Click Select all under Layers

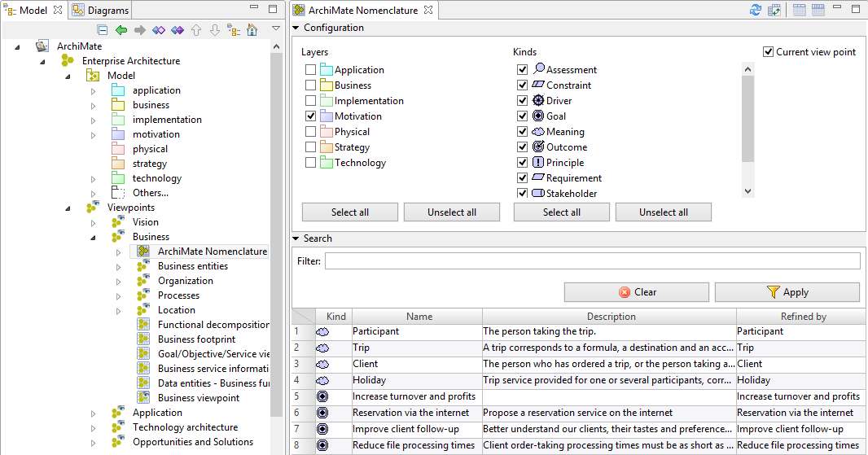tap(350, 212)
